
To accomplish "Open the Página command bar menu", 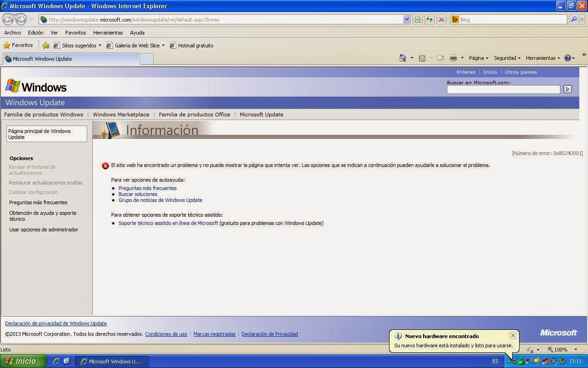I will click(478, 58).
